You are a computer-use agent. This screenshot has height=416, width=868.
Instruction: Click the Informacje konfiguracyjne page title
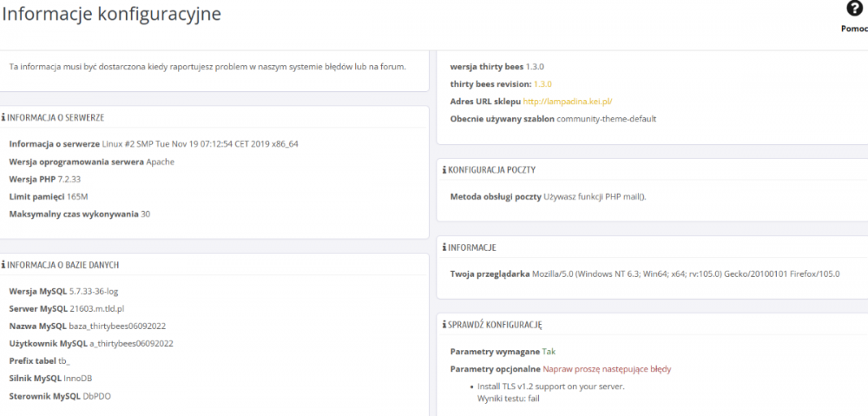click(x=111, y=14)
